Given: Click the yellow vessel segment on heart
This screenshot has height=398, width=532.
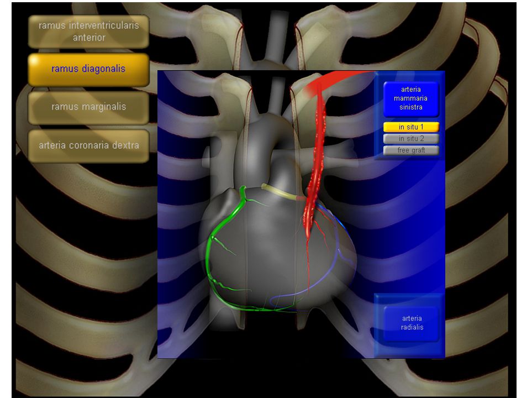Looking at the screenshot, I should [x=278, y=192].
